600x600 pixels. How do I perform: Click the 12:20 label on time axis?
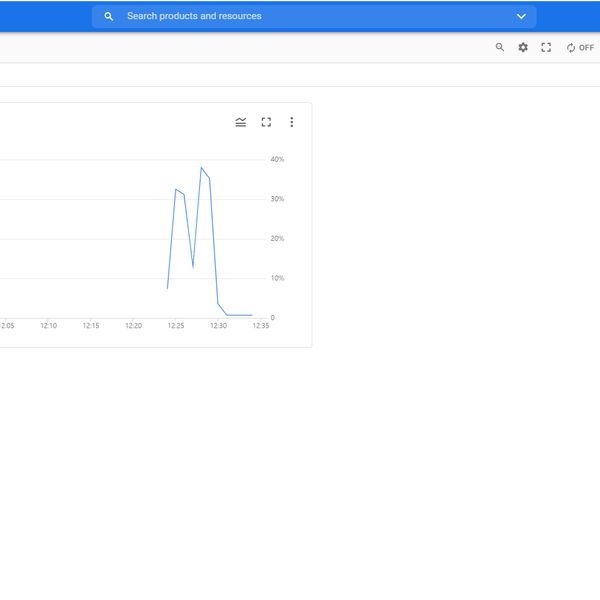point(133,325)
